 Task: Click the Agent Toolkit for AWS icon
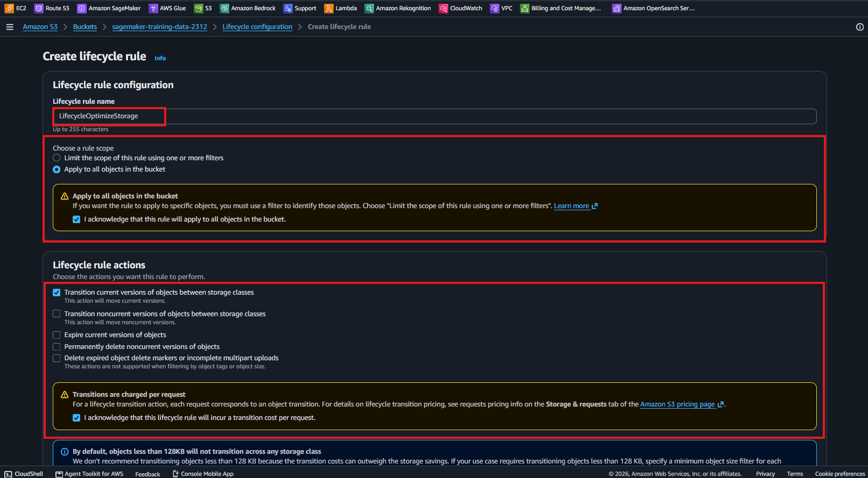point(59,474)
